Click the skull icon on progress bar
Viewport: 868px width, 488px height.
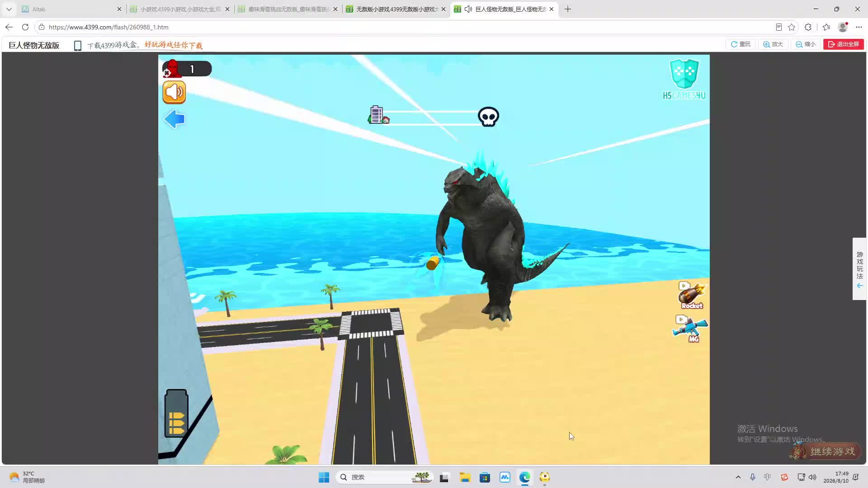click(x=488, y=117)
